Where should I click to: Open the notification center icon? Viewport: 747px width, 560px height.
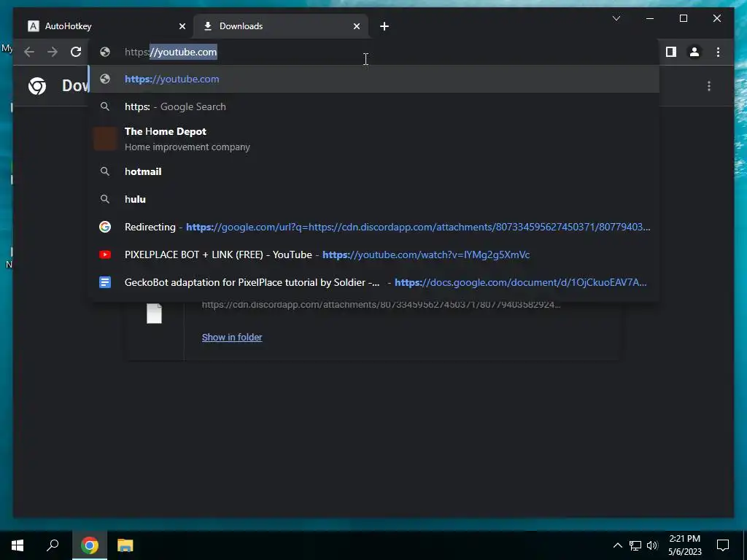723,545
